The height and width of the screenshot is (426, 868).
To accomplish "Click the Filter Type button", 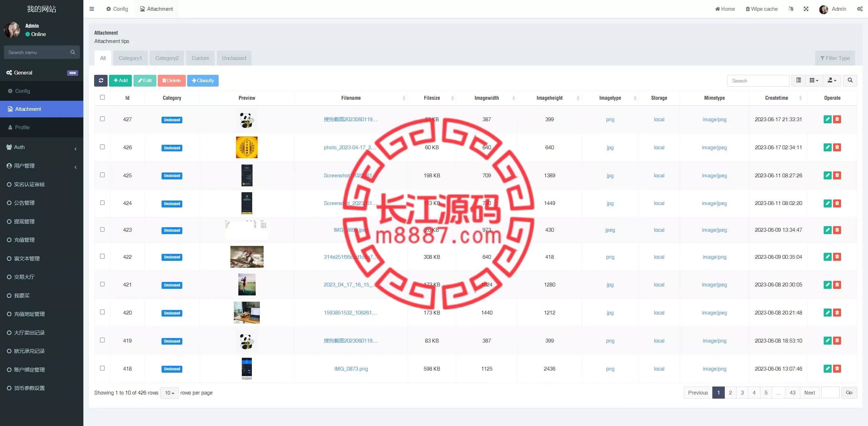I will click(835, 58).
